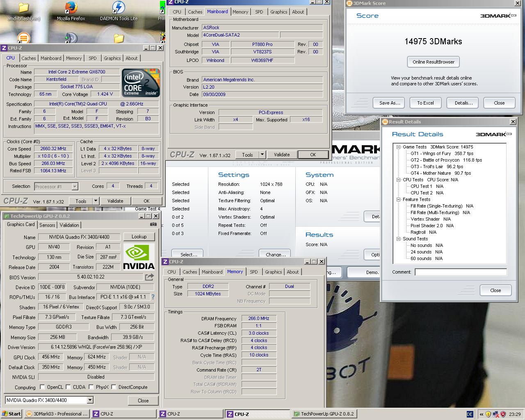Click GPU-Z camera screenshot icon
The height and width of the screenshot is (420, 525).
153,224
